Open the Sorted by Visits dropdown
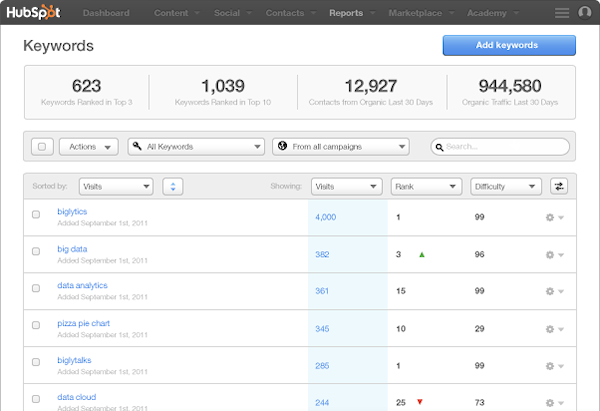Viewport: 600px width, 411px height. click(116, 186)
